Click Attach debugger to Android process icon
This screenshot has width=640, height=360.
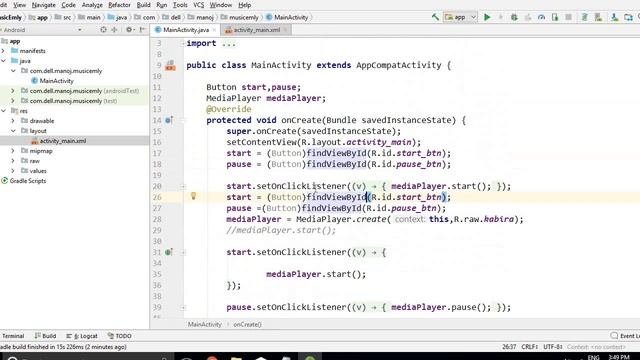pos(555,17)
